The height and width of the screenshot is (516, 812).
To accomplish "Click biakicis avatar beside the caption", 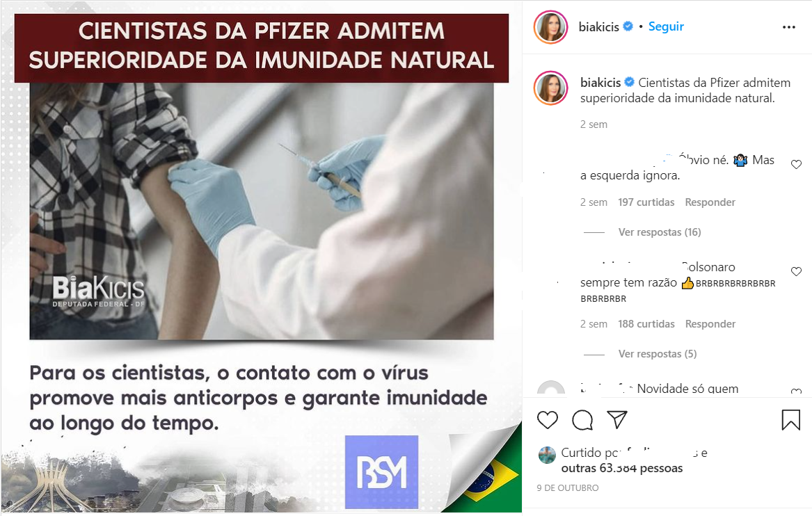I will coord(551,88).
